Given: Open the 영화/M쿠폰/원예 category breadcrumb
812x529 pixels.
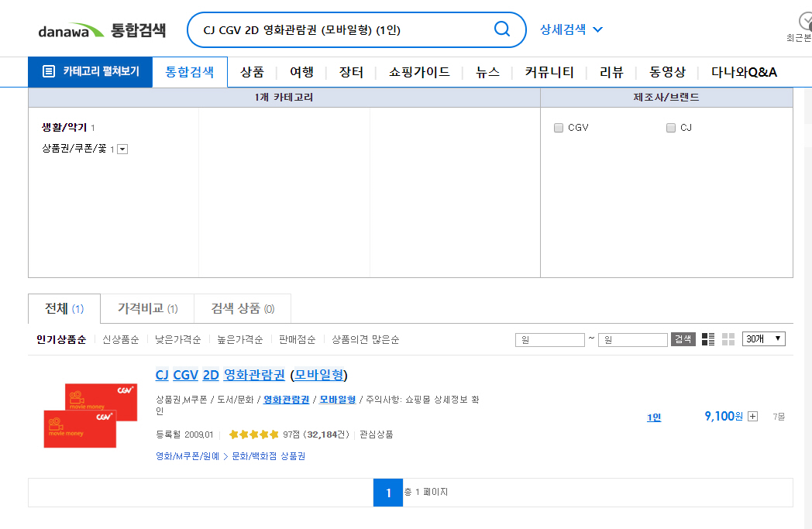Looking at the screenshot, I should [188, 456].
